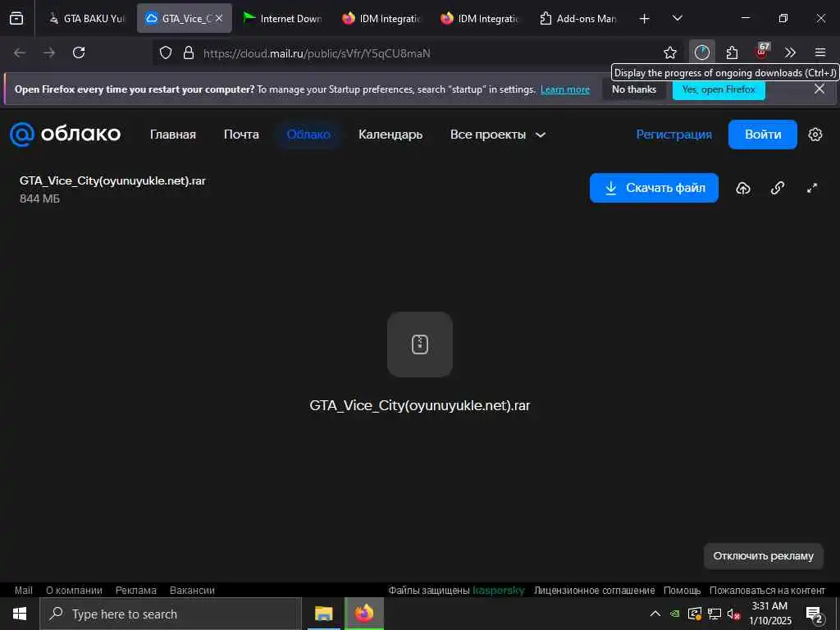The width and height of the screenshot is (840, 630).
Task: Show hidden tray icons chevron
Action: point(655,614)
